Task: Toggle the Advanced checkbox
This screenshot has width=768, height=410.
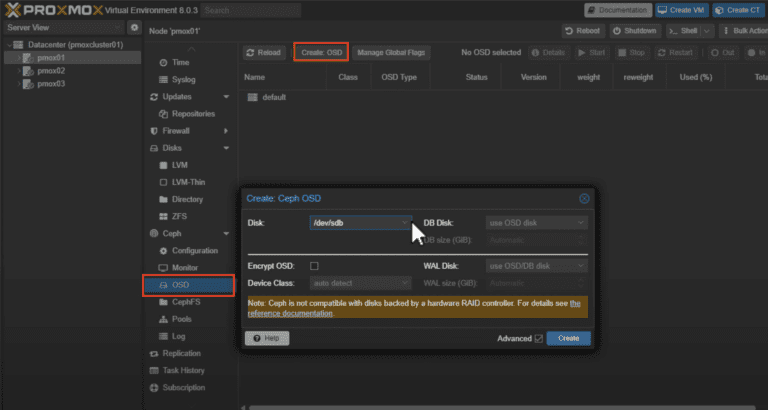Action: point(539,338)
